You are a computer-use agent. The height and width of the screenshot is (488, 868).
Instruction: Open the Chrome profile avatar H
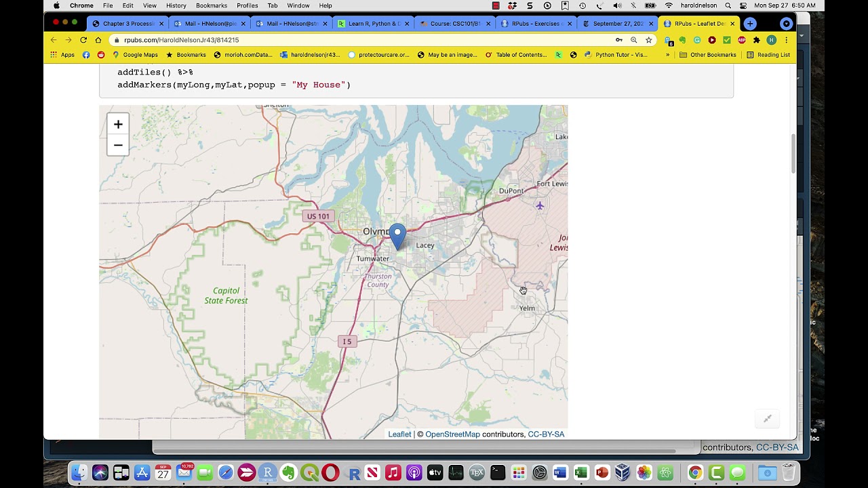pos(771,40)
